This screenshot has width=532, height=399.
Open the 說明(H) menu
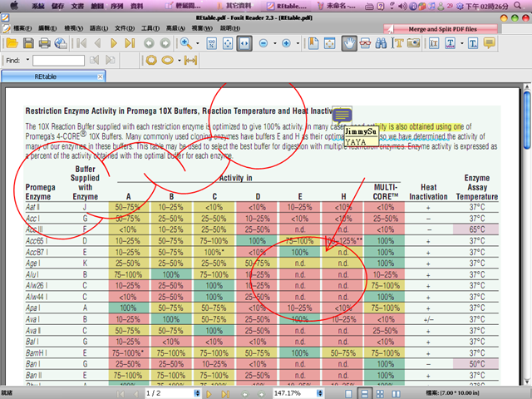tap(230, 28)
